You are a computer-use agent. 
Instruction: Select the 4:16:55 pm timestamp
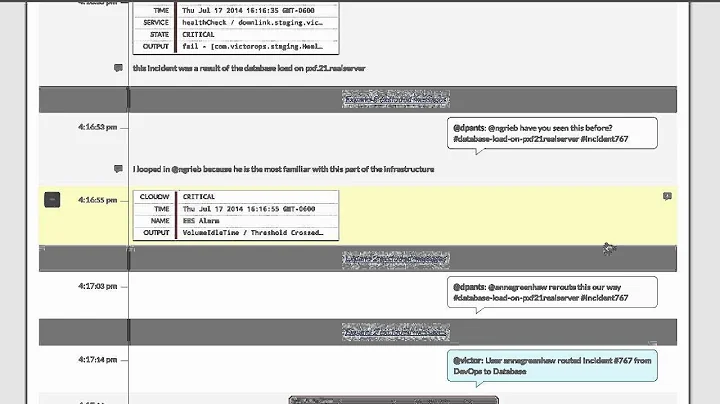[x=97, y=200]
